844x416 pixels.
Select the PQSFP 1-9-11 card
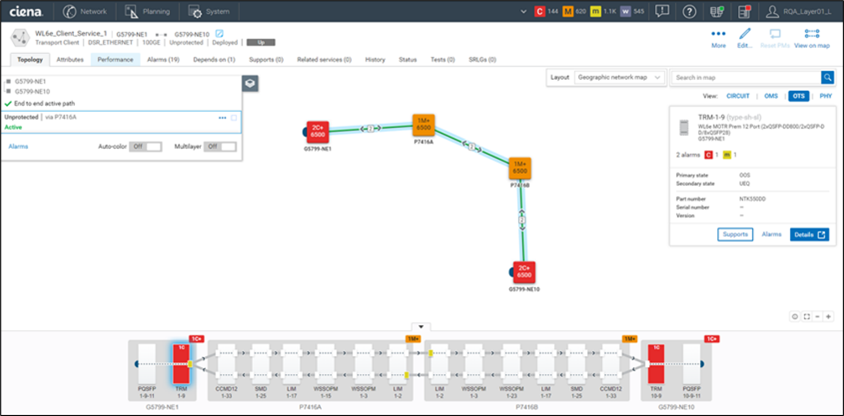[x=146, y=364]
